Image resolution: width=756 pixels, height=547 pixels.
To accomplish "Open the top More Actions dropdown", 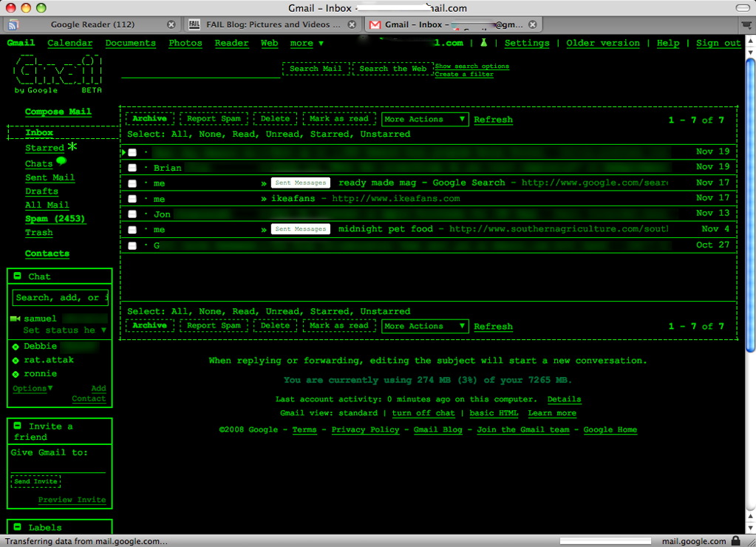I will [425, 119].
